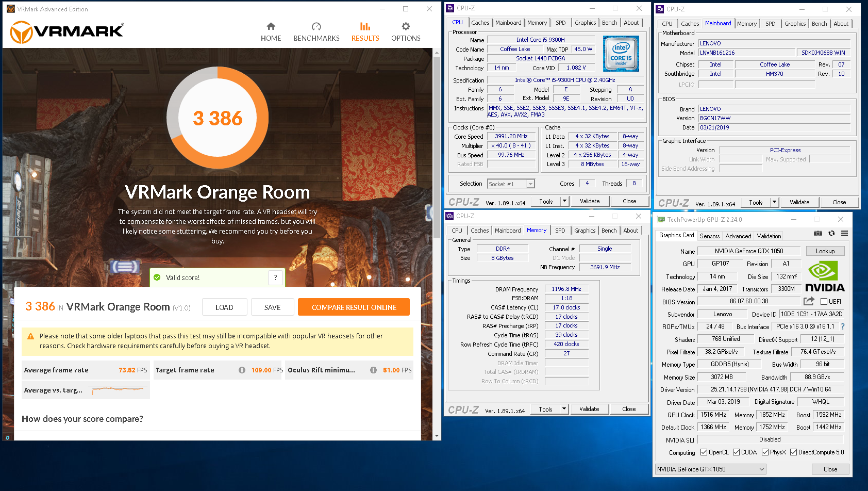This screenshot has width=868, height=491.
Task: Open Bench tab in CPU-Z Mainboard window
Action: [819, 24]
